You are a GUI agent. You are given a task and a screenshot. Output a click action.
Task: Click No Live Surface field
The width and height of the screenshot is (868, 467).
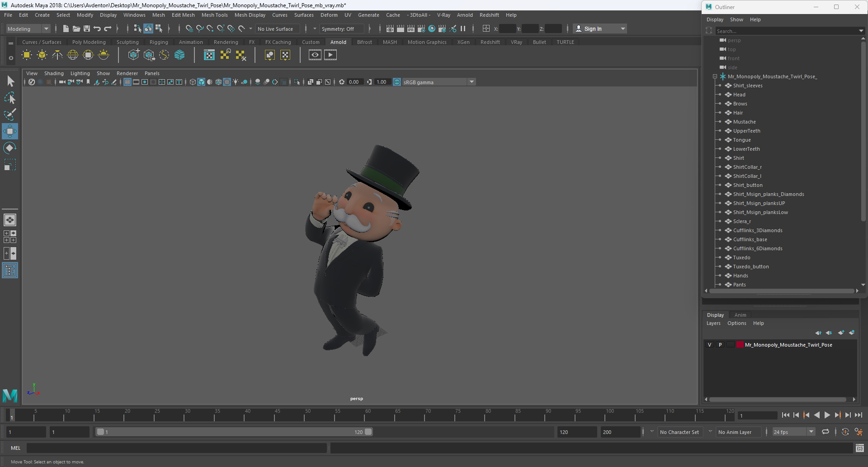click(278, 29)
